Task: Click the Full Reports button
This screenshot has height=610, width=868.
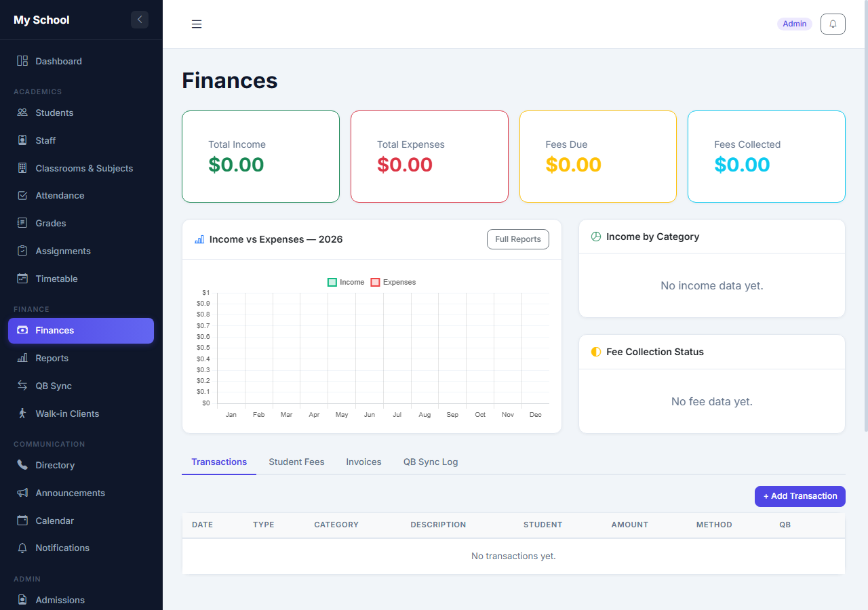Action: (518, 239)
